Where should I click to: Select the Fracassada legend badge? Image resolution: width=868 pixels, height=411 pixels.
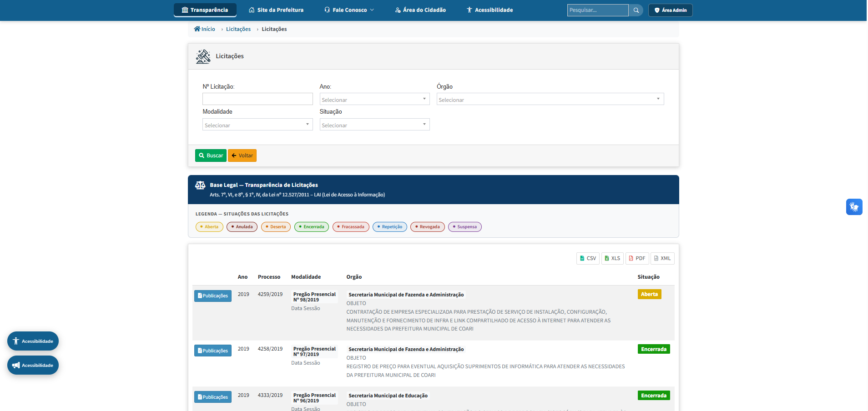click(351, 227)
